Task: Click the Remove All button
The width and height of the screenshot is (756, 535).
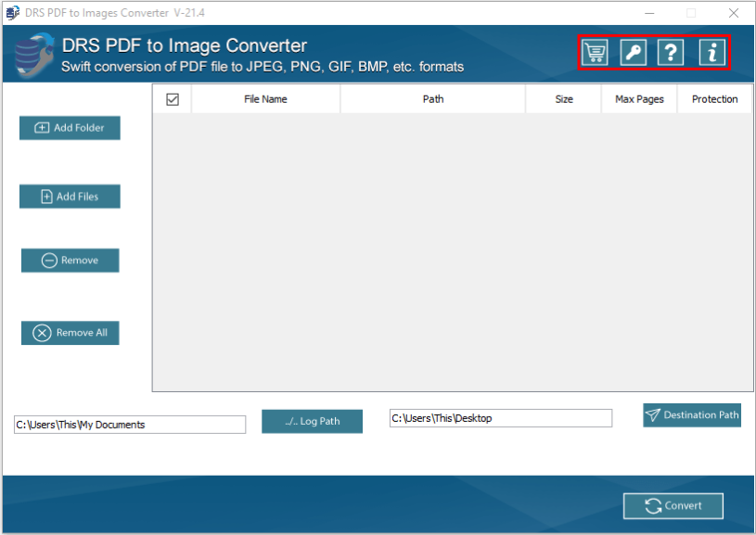Action: pos(70,333)
